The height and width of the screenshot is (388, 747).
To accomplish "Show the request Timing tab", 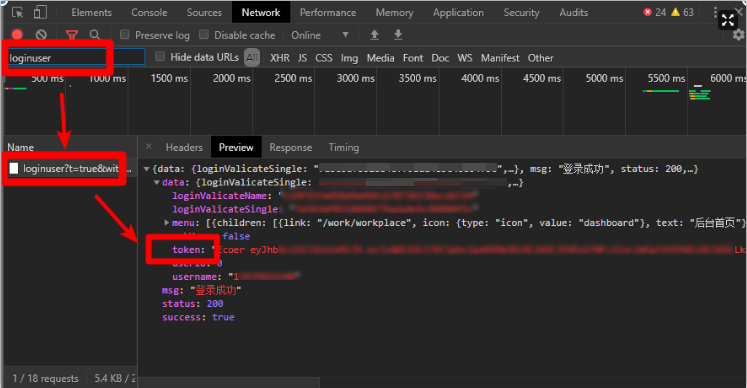I will (343, 147).
